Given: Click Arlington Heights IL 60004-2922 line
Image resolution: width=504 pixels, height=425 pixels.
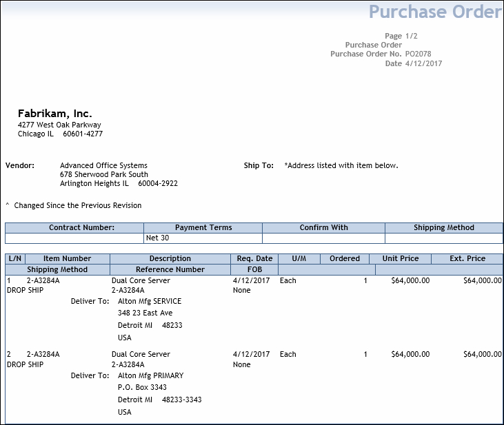Looking at the screenshot, I should [119, 183].
